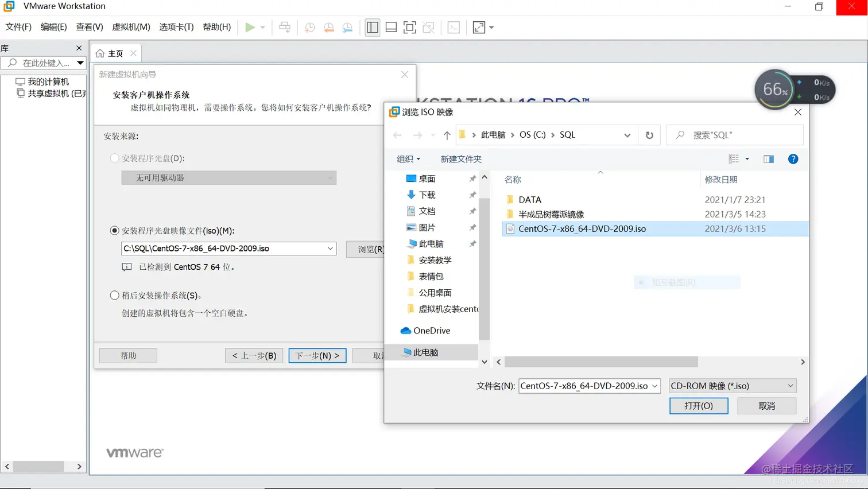Open the Edit (编辑) menu

[x=53, y=27]
